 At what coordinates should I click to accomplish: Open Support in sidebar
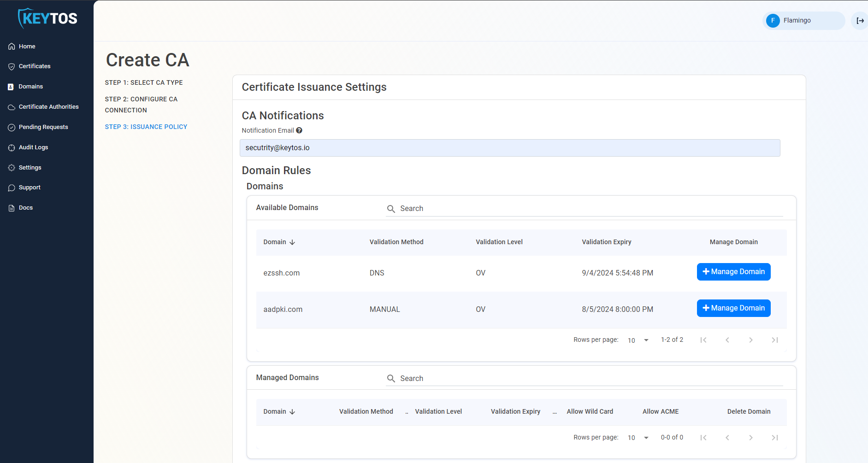pos(30,188)
